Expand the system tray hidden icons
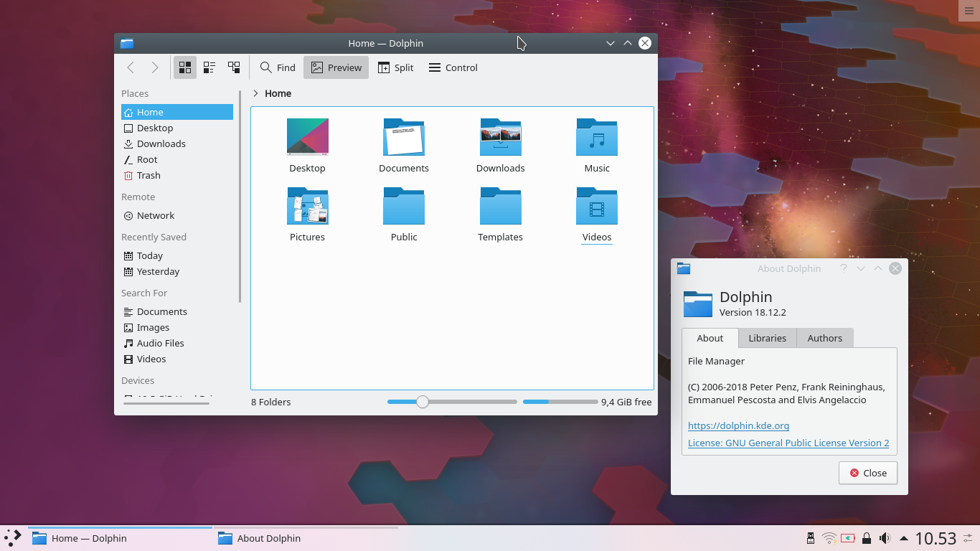Screen dimensions: 980x551 [905, 538]
